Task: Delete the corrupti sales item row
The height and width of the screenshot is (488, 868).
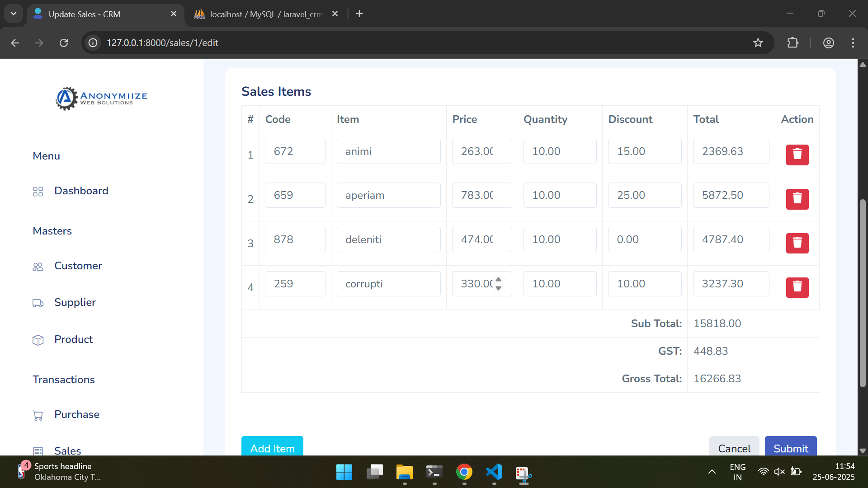Action: coord(797,287)
